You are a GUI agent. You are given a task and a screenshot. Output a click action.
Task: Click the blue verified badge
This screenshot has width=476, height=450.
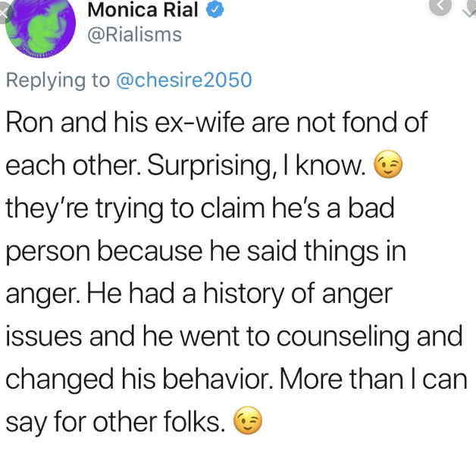click(x=215, y=10)
